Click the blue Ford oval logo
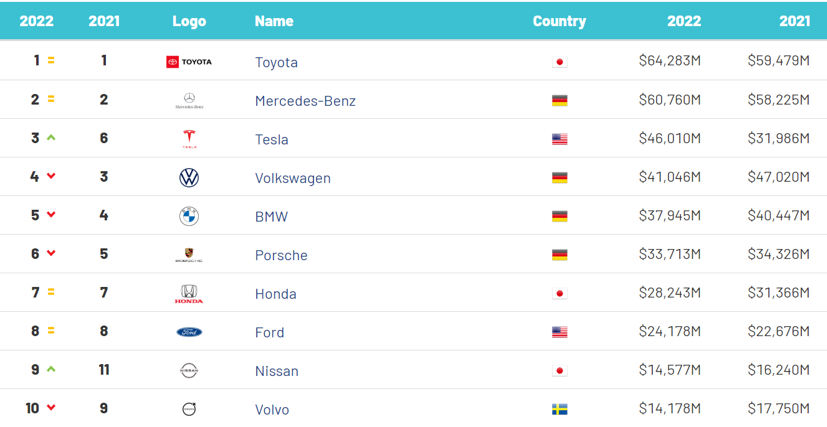Image resolution: width=827 pixels, height=427 pixels. pos(188,332)
